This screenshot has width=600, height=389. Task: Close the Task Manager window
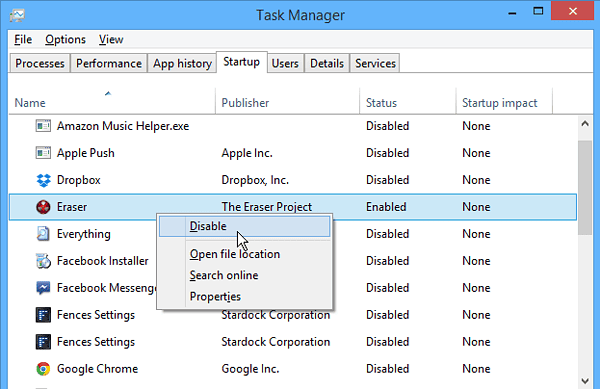pyautogui.click(x=572, y=11)
